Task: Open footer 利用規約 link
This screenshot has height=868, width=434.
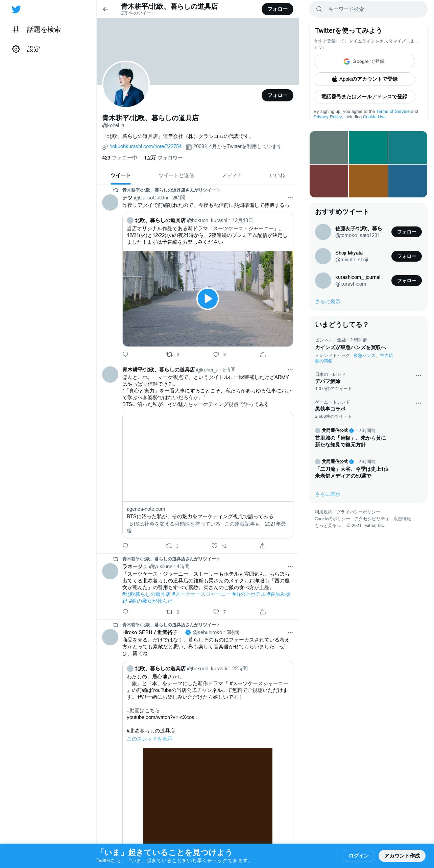Action: 323,512
